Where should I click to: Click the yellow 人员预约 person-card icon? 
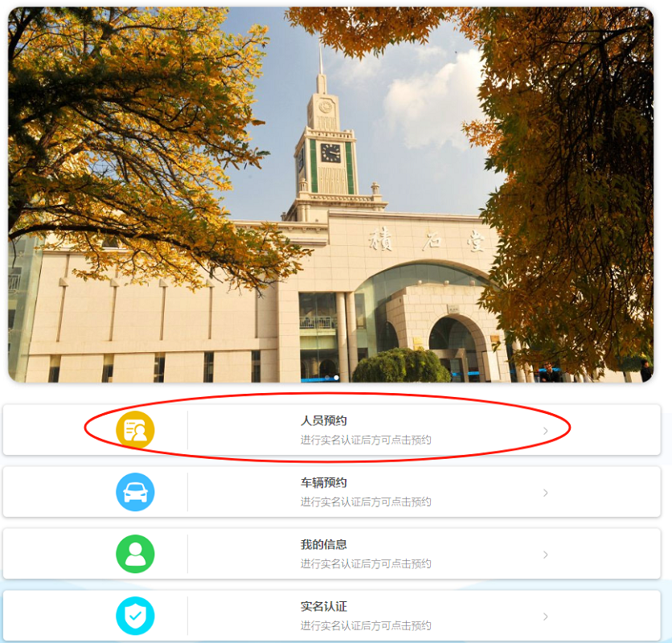coord(135,430)
